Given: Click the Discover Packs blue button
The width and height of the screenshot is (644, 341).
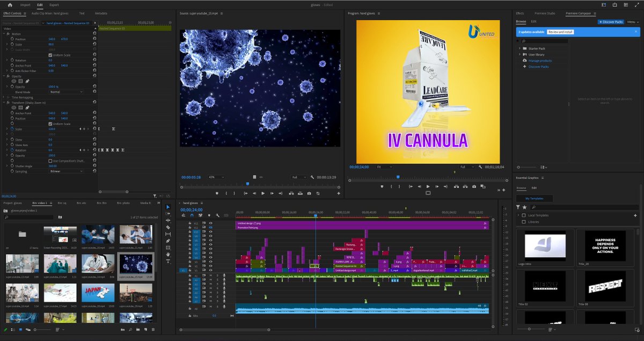Looking at the screenshot, I should pos(611,21).
